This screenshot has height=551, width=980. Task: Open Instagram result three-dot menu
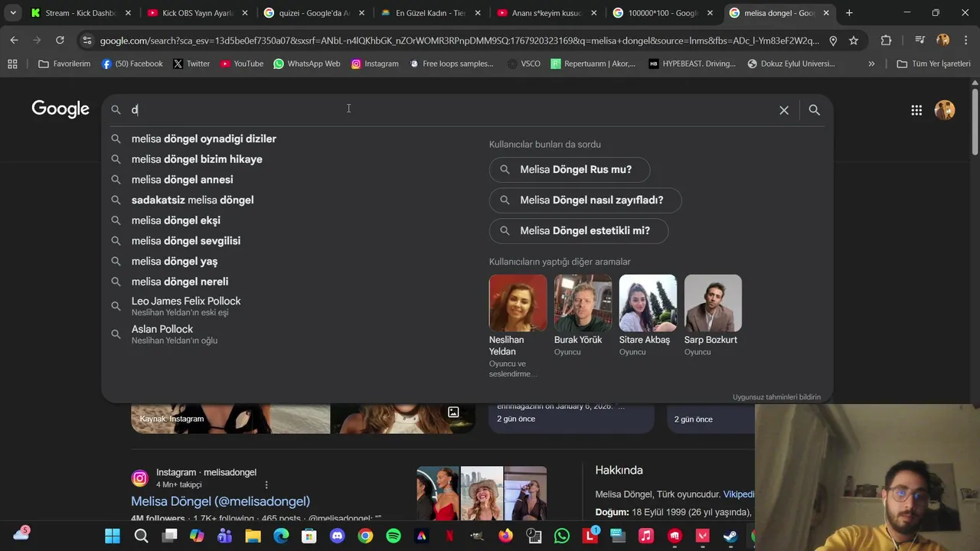(x=266, y=484)
